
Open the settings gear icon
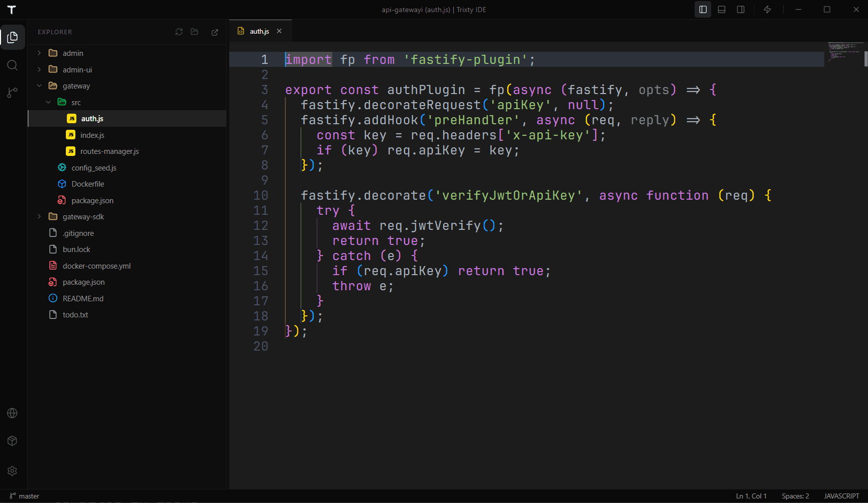[x=13, y=471]
